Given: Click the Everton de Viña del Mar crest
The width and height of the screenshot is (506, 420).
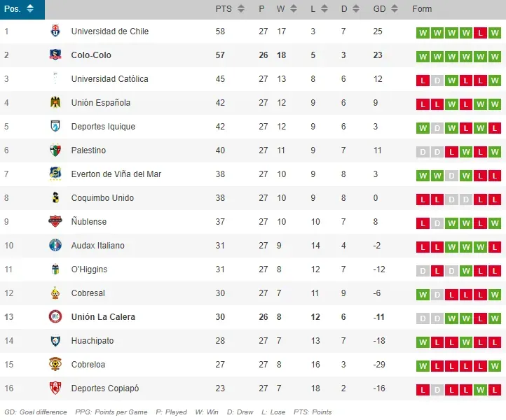Looking at the screenshot, I should [55, 174].
